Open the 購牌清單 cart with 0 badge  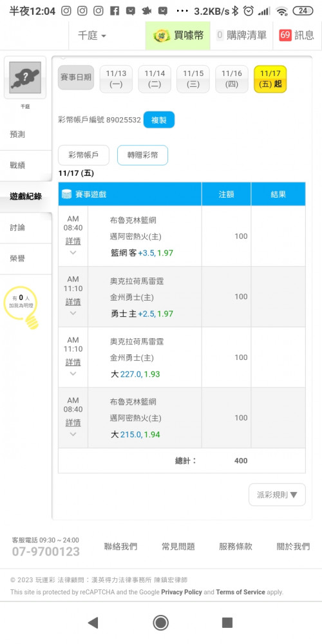point(241,35)
